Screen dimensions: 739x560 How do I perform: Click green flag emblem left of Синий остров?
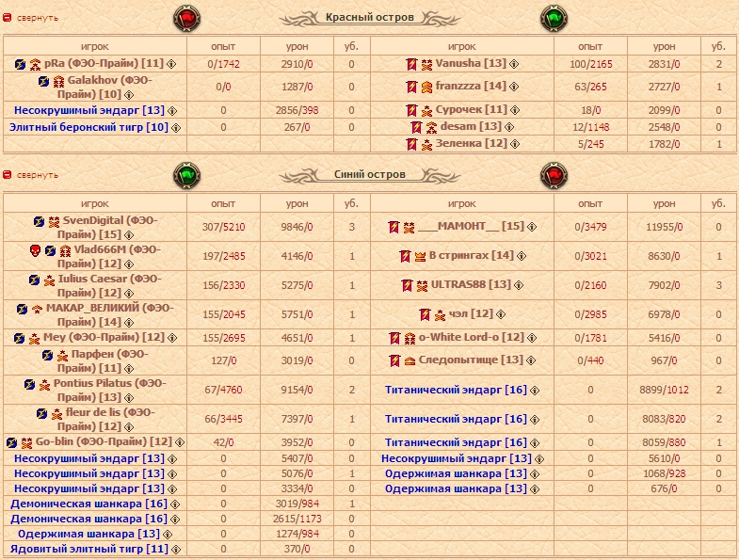click(186, 175)
